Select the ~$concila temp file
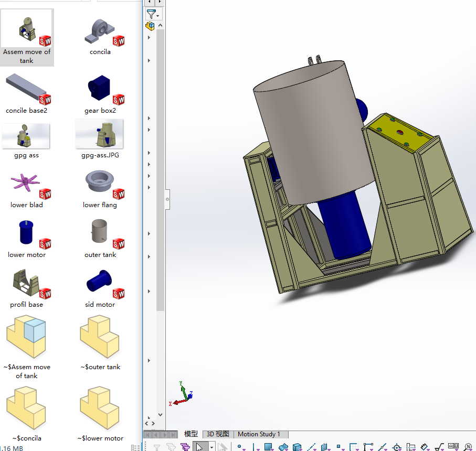This screenshot has height=451, width=476. 27,414
